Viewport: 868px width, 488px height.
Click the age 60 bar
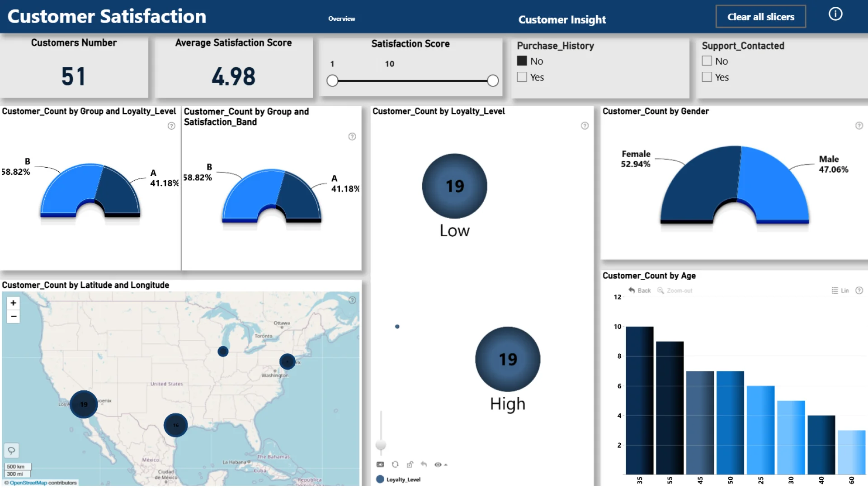[x=851, y=452]
